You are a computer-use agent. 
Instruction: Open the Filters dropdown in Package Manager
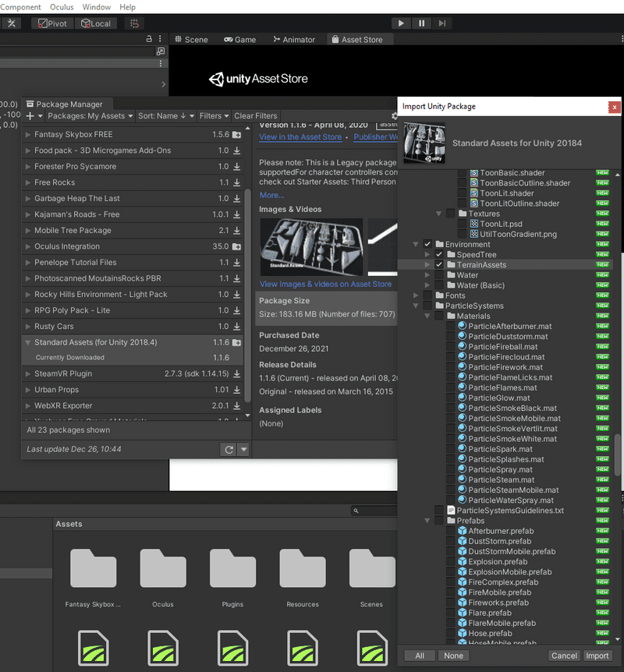tap(214, 116)
